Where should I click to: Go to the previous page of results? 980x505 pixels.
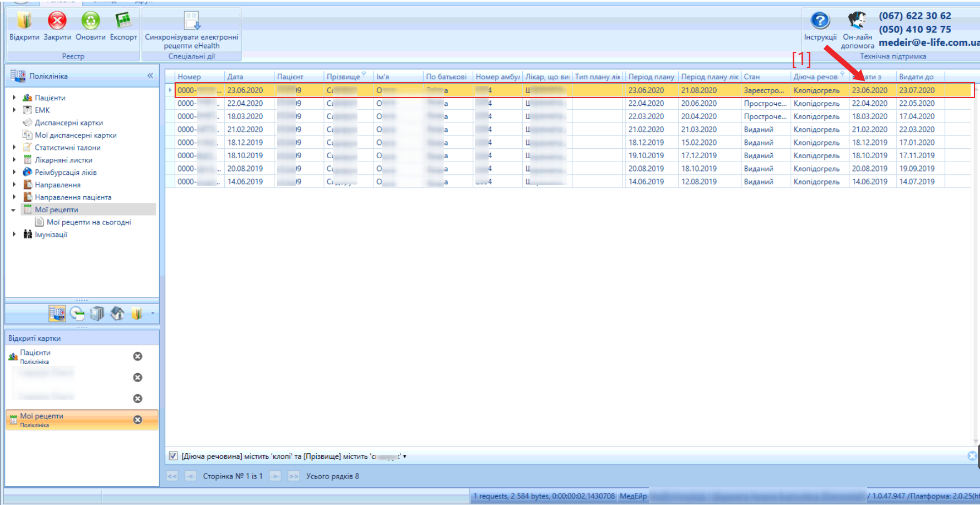tap(191, 476)
